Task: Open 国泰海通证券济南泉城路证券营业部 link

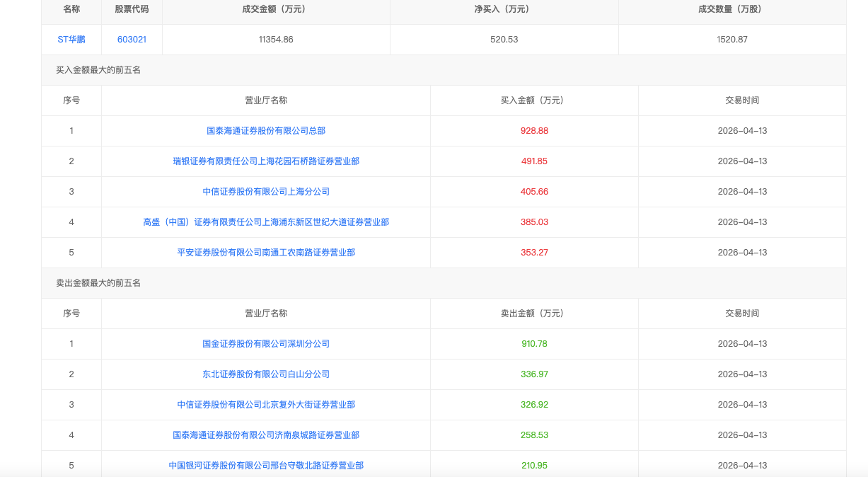Action: click(266, 435)
